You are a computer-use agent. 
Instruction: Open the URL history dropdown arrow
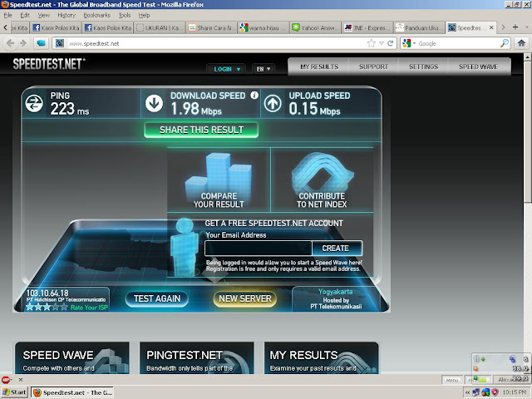tap(382, 43)
